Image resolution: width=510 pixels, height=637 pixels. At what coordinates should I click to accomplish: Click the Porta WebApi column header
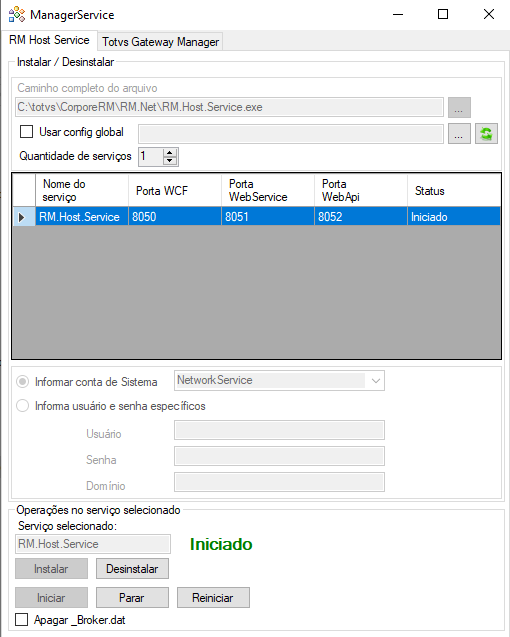pyautogui.click(x=361, y=191)
